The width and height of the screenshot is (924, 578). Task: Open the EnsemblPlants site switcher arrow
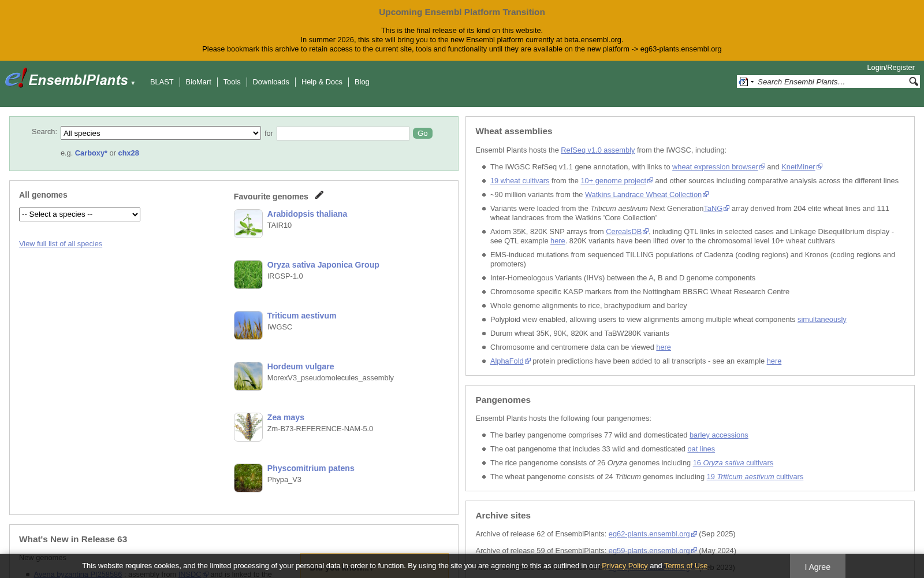tap(133, 83)
